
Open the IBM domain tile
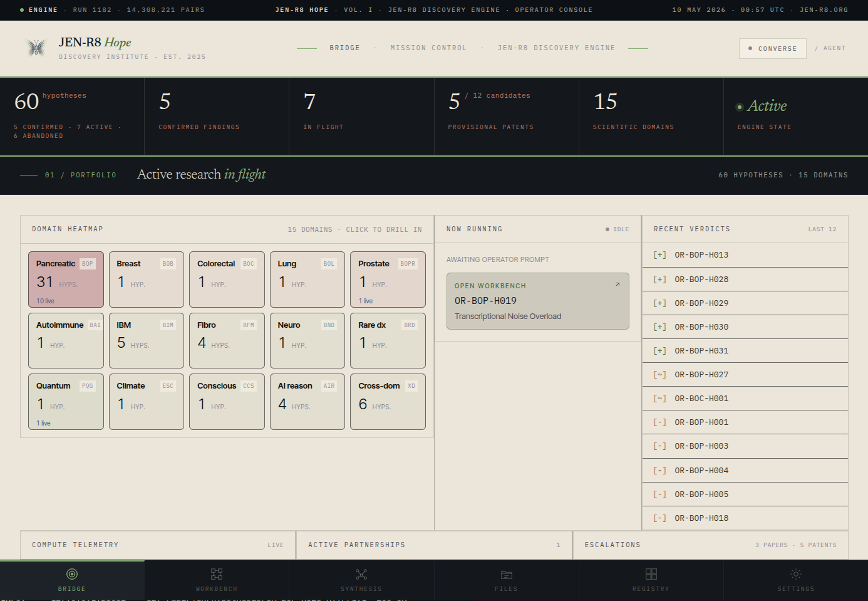[147, 340]
